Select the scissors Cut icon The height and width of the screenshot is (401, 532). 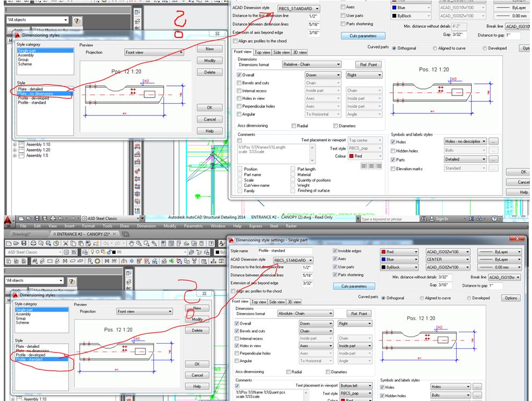point(65,244)
